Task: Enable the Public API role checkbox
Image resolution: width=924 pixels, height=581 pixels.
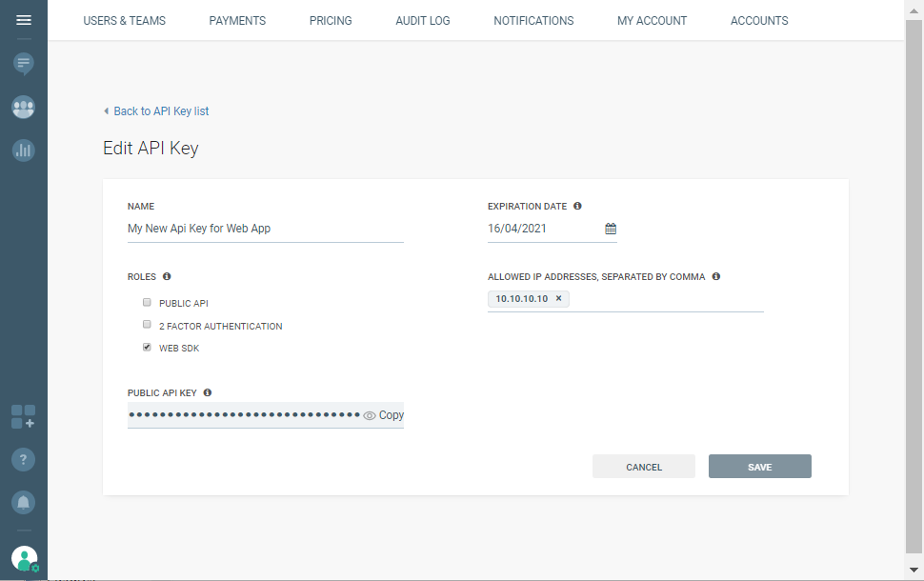Action: [147, 302]
